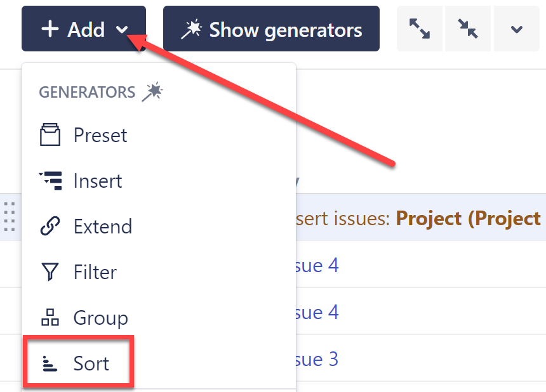The image size is (546, 392).
Task: Click the Preset box icon
Action: click(x=50, y=135)
